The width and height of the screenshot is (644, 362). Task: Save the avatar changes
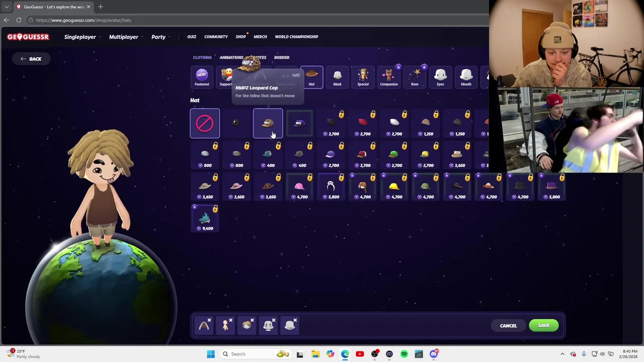point(544,326)
